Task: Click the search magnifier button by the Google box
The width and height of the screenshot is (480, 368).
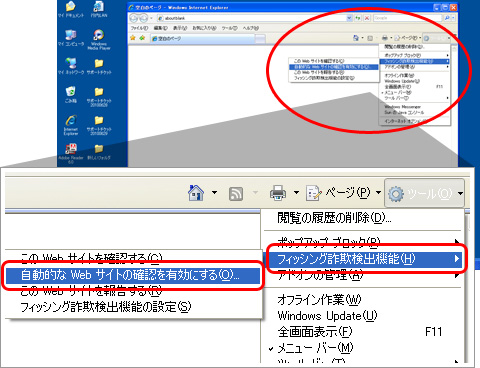Action: coord(447,18)
